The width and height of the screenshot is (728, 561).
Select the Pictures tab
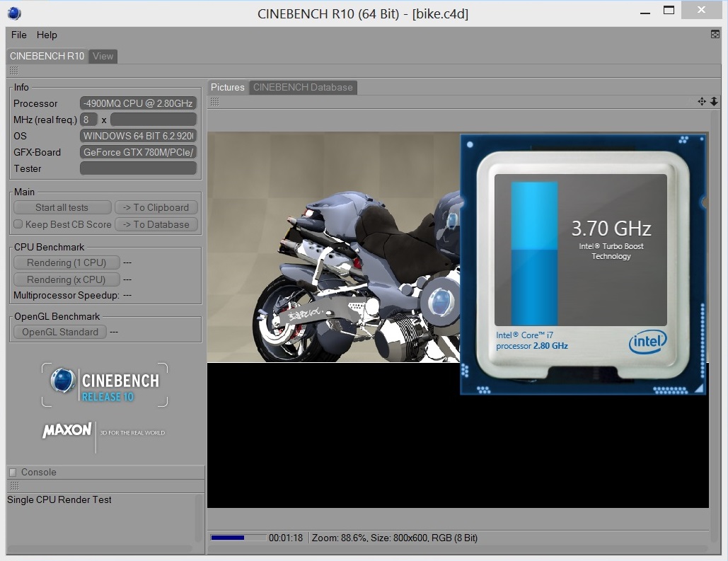(x=228, y=87)
